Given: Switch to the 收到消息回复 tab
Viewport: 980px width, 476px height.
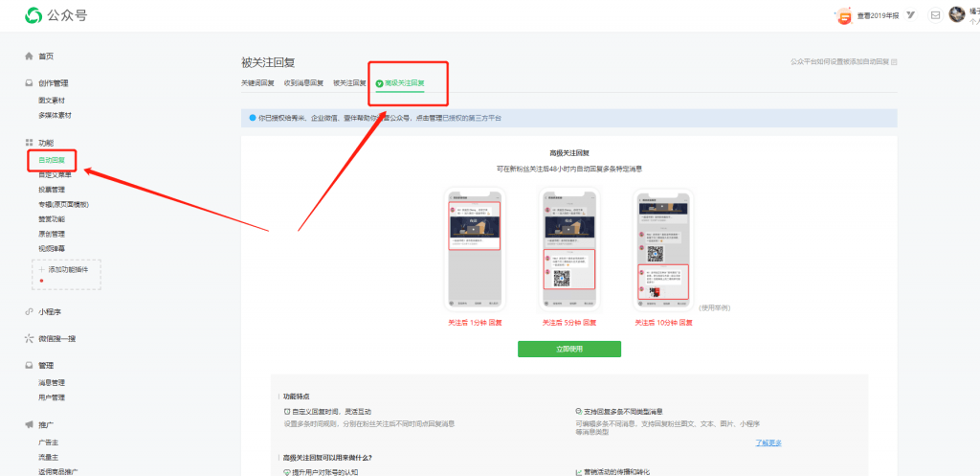Looking at the screenshot, I should click(x=303, y=83).
